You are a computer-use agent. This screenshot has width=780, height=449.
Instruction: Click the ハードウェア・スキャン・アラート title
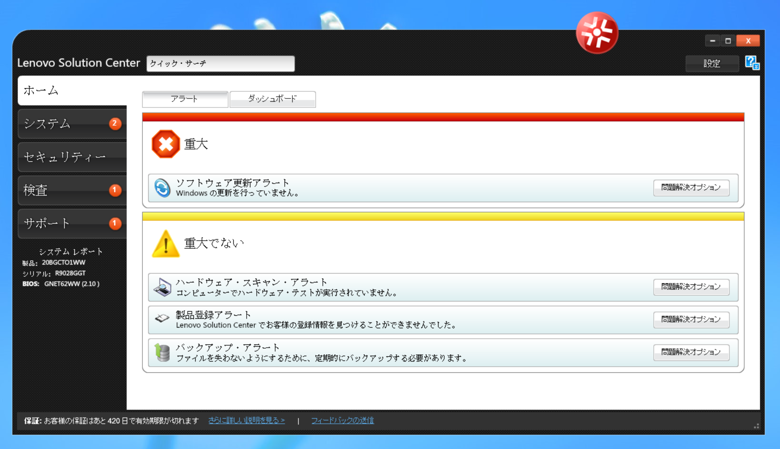(251, 282)
